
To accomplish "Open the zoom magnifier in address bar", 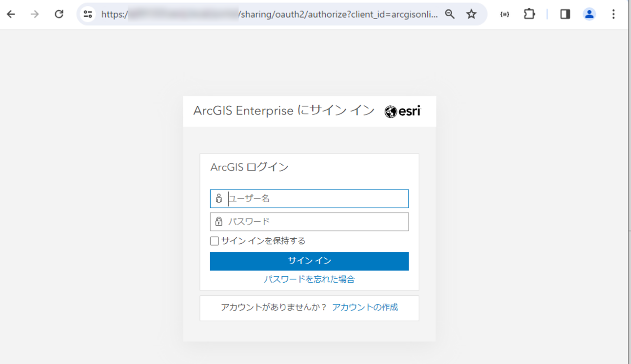I will click(x=450, y=14).
